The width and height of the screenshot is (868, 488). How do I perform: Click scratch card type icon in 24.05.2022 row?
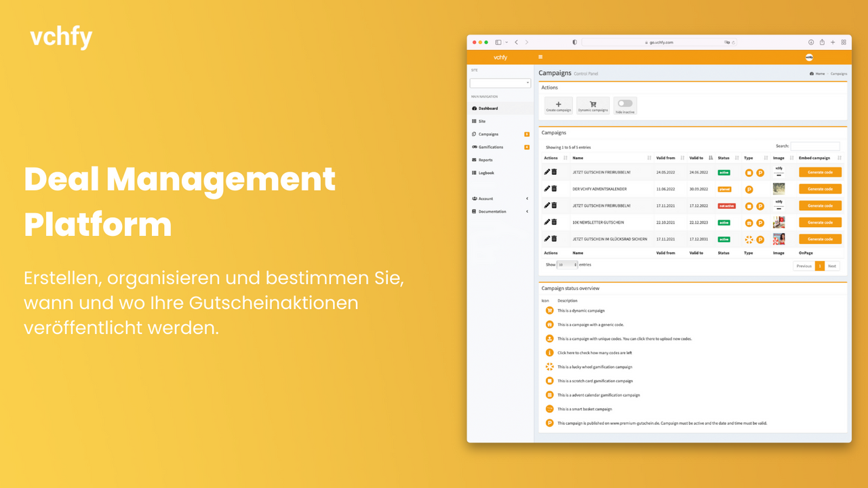749,173
